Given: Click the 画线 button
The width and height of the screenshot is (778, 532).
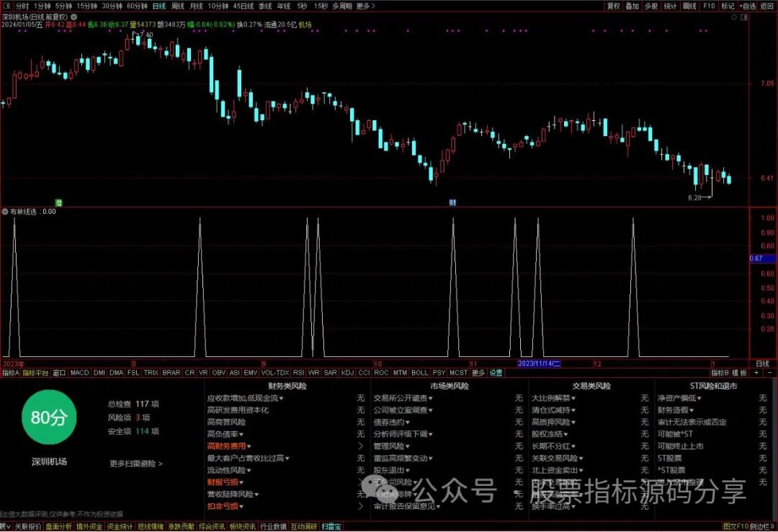Looking at the screenshot, I should pyautogui.click(x=689, y=6).
